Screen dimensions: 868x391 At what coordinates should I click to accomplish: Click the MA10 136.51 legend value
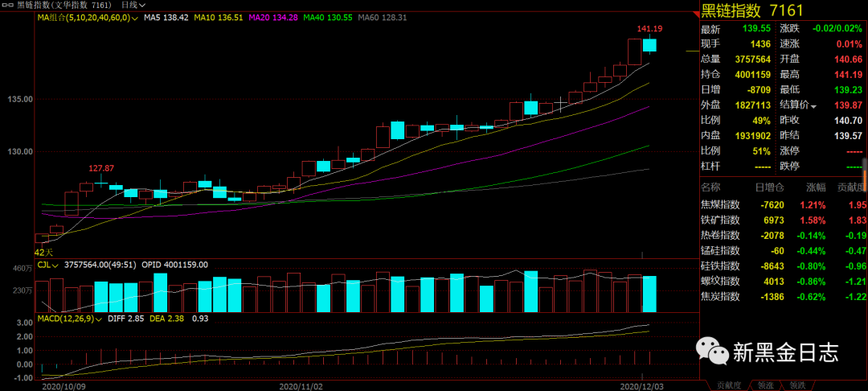pyautogui.click(x=219, y=18)
